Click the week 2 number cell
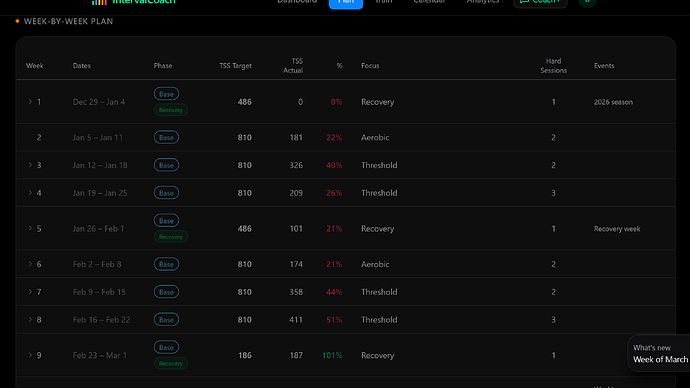 (39, 137)
